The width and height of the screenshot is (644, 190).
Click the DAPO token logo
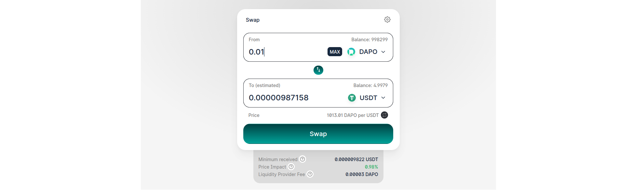tap(351, 51)
